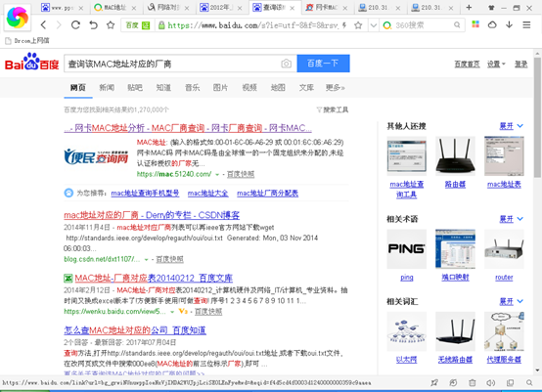
Task: Click the star icon inside the address bar
Action: tap(358, 25)
